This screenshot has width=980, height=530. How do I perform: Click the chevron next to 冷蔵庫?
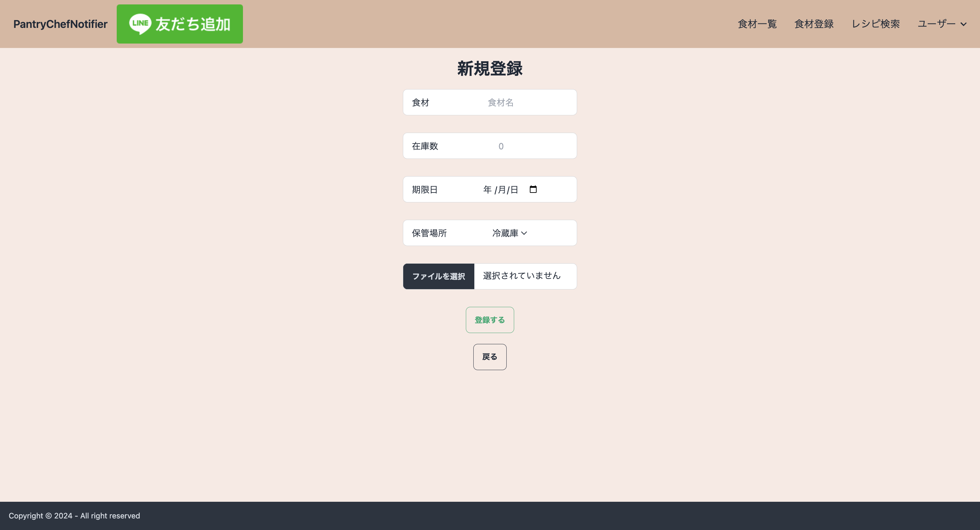coord(524,233)
